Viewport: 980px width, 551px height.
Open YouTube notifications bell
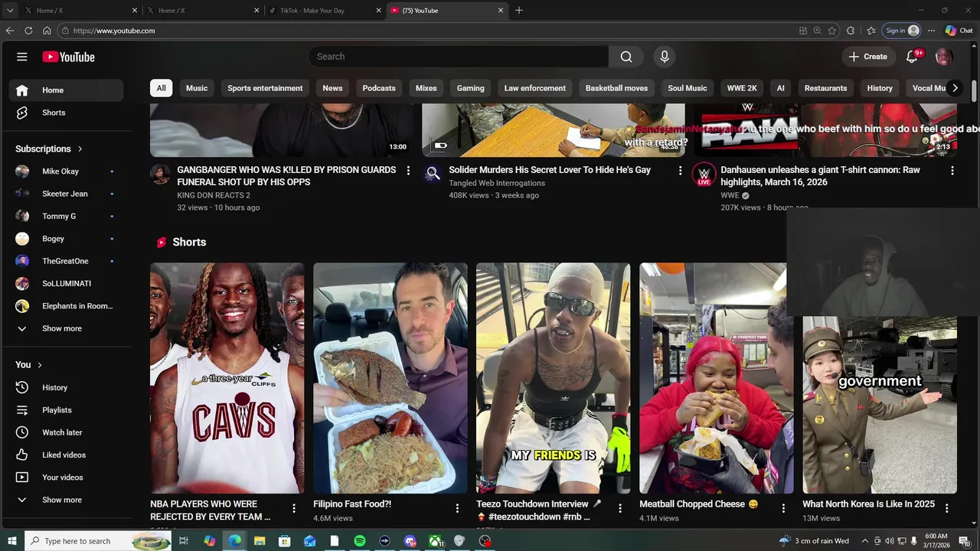(912, 57)
